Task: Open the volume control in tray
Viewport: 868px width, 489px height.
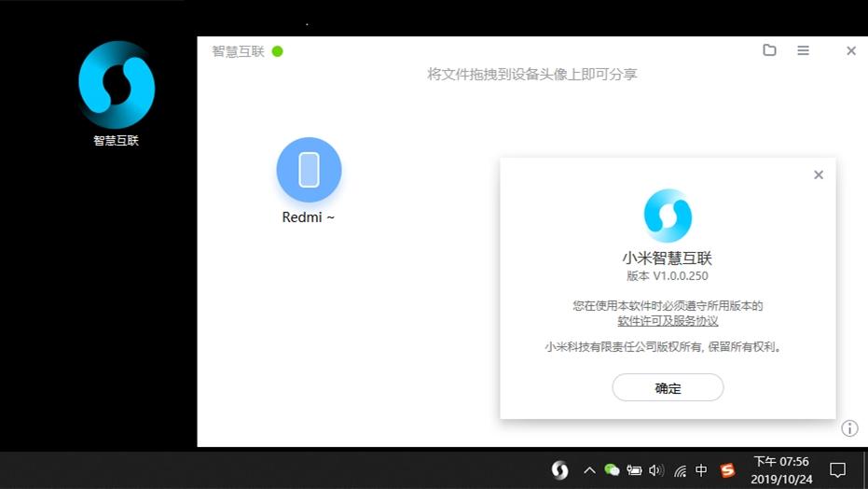Action: tap(656, 470)
